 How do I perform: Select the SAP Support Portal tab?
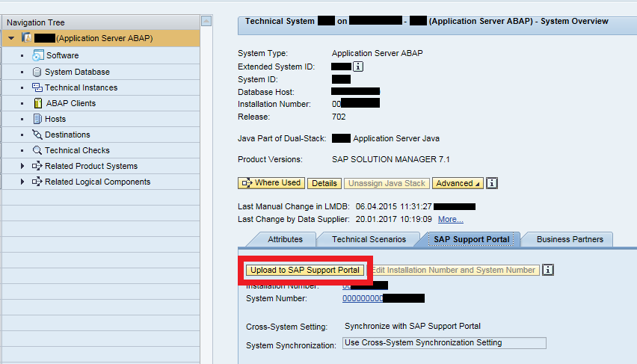pyautogui.click(x=471, y=239)
